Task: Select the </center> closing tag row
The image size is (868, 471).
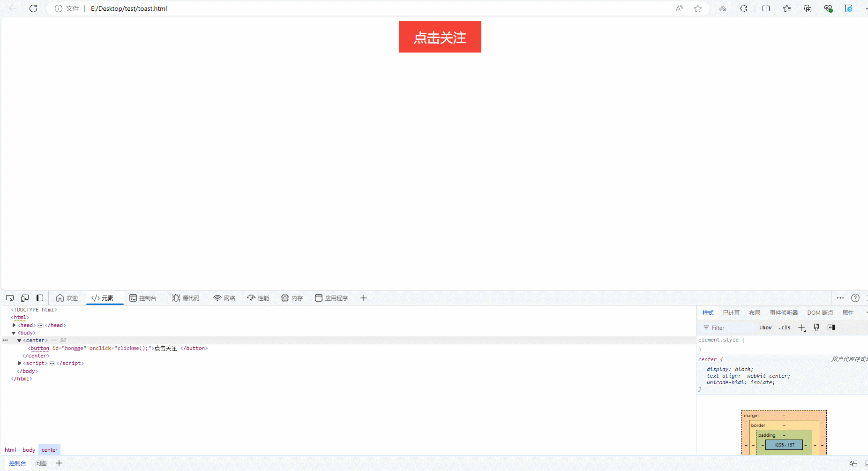Action: (x=36, y=356)
